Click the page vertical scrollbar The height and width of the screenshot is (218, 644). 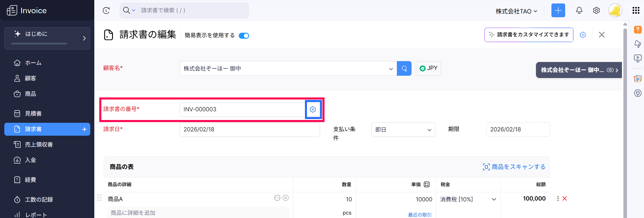pos(625,115)
